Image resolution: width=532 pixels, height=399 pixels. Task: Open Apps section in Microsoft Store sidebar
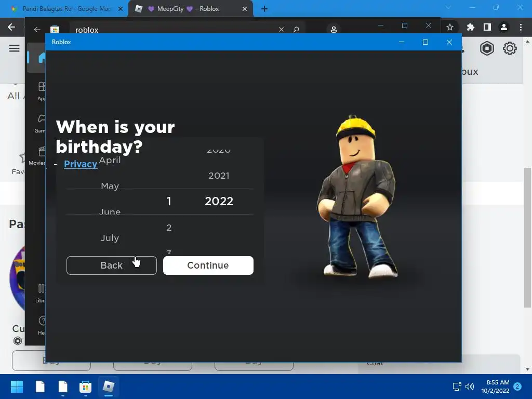pyautogui.click(x=42, y=91)
